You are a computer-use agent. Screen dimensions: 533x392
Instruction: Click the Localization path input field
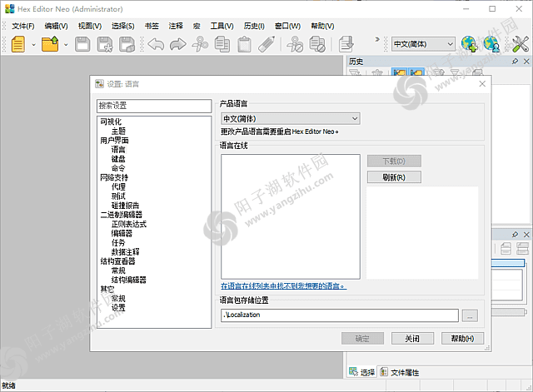(340, 315)
